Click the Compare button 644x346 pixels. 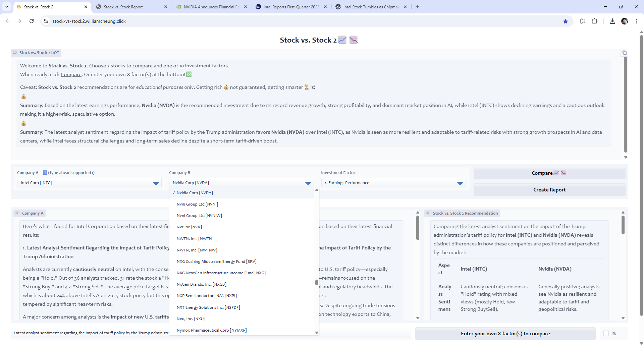549,173
